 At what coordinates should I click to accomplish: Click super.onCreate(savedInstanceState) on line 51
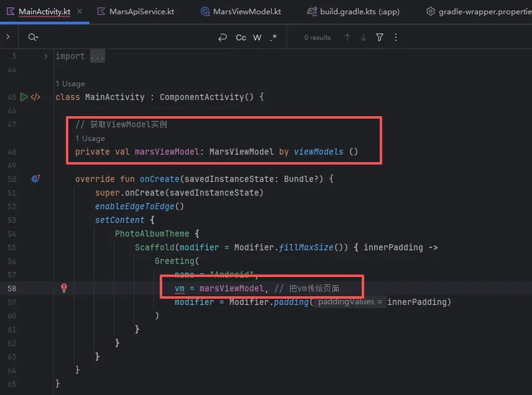pos(179,193)
